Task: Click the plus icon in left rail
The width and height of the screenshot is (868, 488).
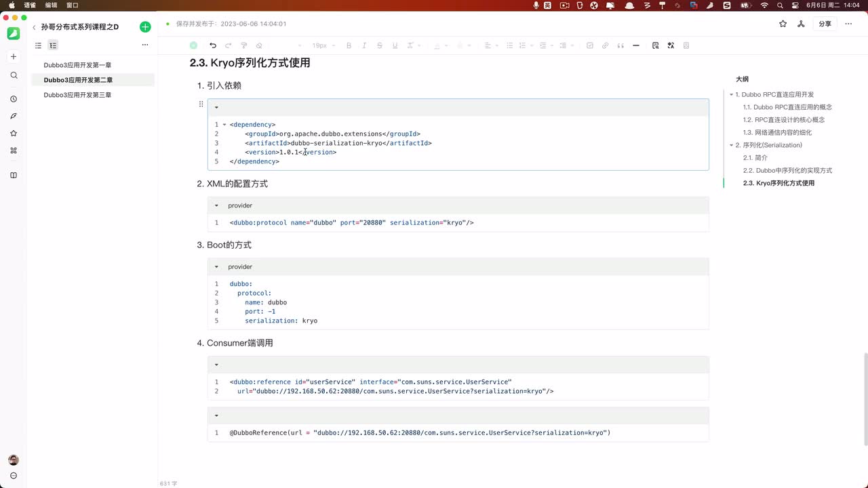Action: pos(14,57)
